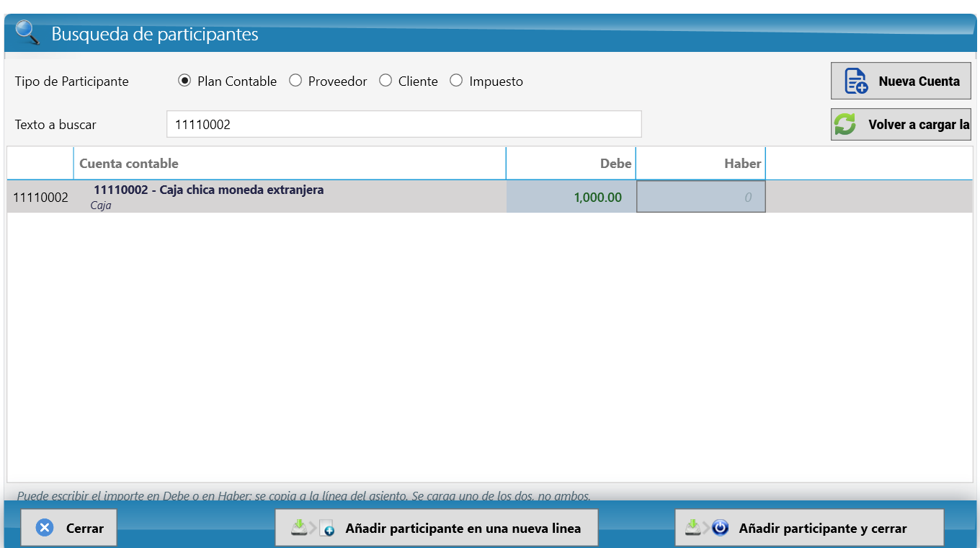Create a new account with Nueva Cuenta
The image size is (980, 548).
pos(901,81)
